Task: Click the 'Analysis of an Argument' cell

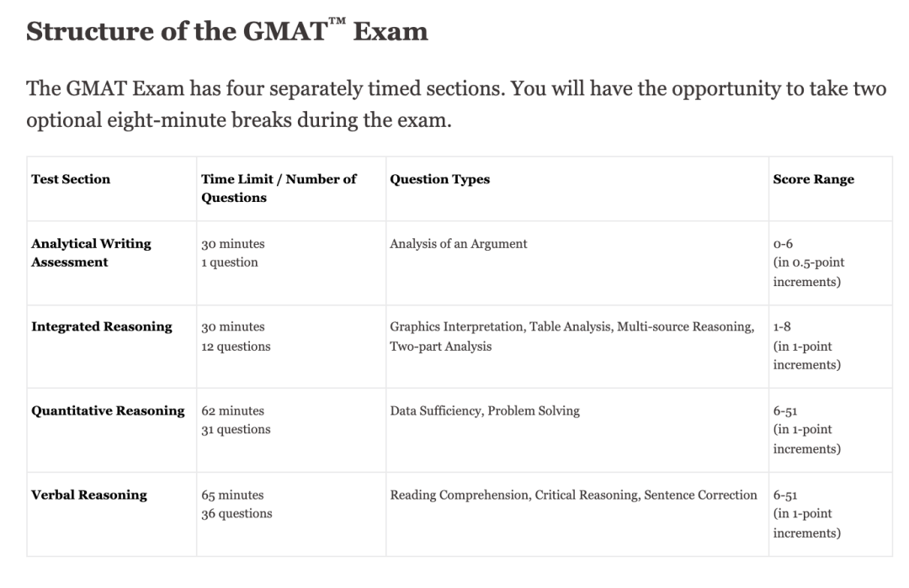Action: 459,244
